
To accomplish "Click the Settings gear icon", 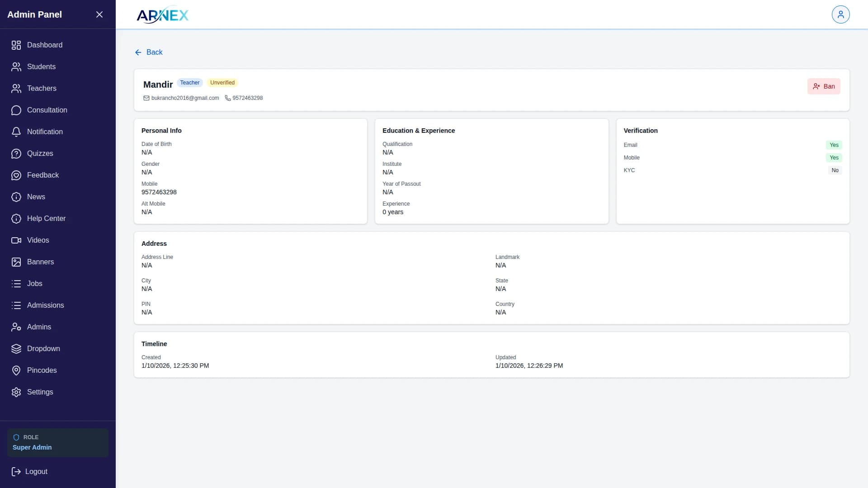I will (16, 392).
